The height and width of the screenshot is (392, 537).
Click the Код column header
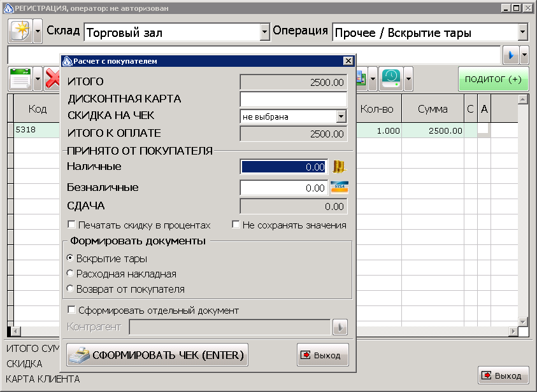click(38, 109)
